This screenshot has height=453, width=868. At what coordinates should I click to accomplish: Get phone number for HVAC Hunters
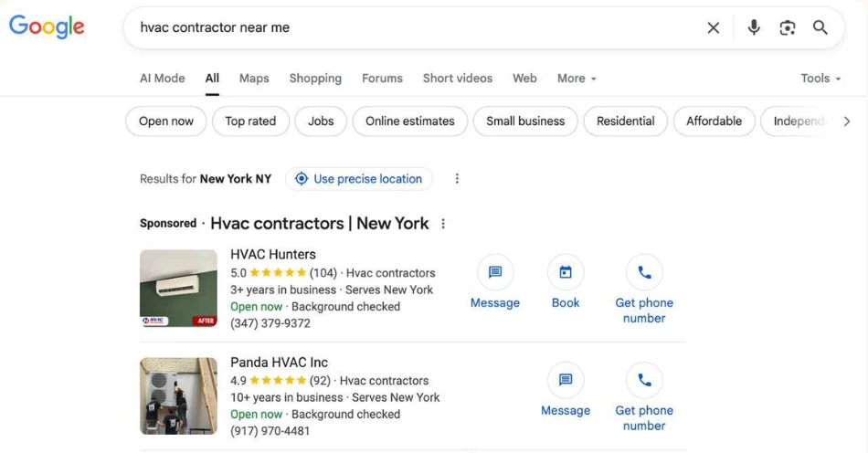[644, 273]
